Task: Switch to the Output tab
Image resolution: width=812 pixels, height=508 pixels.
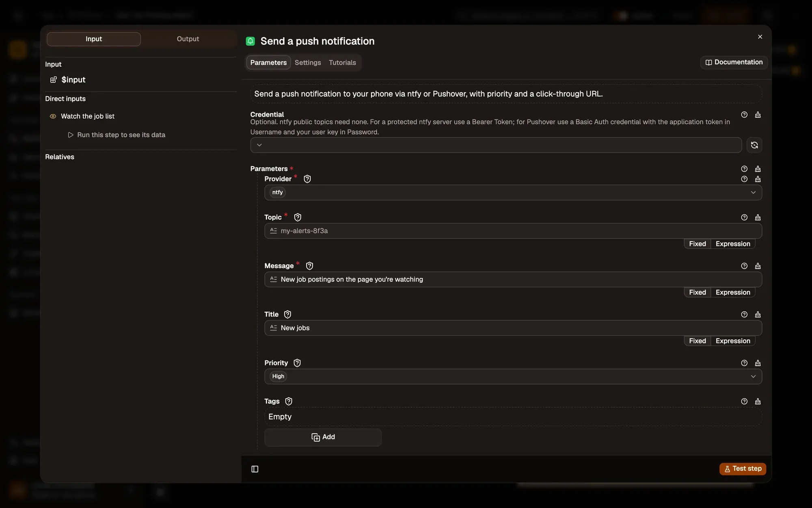Action: 188,39
